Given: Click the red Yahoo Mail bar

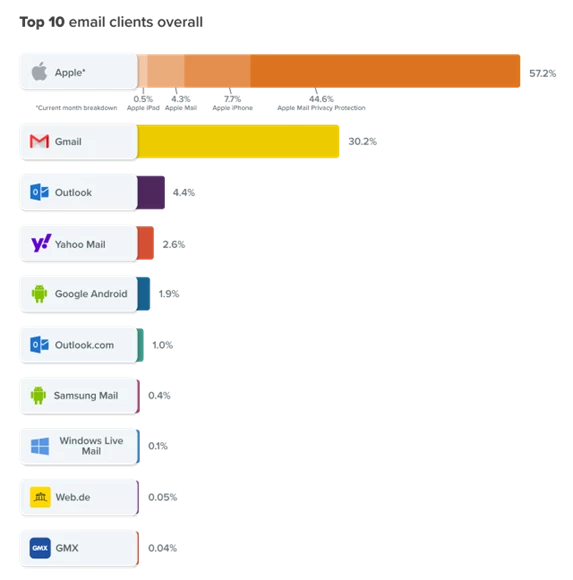Looking at the screenshot, I should (x=145, y=243).
